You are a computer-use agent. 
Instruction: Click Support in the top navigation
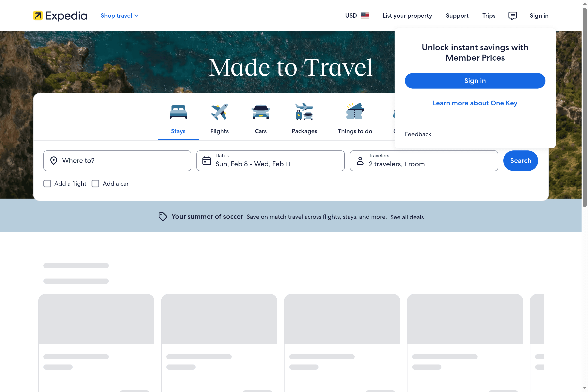[x=457, y=15]
